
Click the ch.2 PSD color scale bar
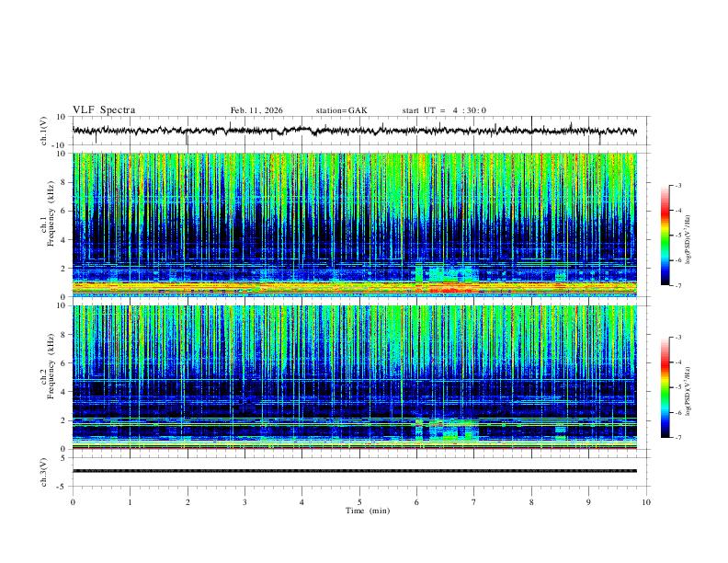click(665, 387)
